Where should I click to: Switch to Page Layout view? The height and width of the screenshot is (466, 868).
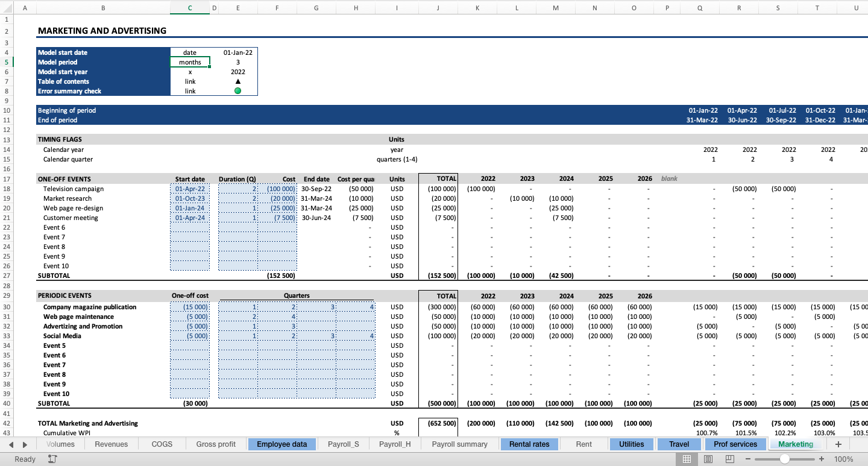[x=708, y=459]
